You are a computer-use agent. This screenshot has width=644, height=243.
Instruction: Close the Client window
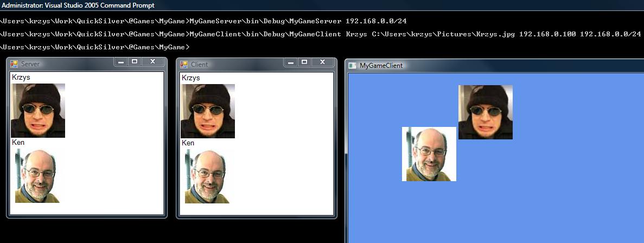click(x=322, y=62)
